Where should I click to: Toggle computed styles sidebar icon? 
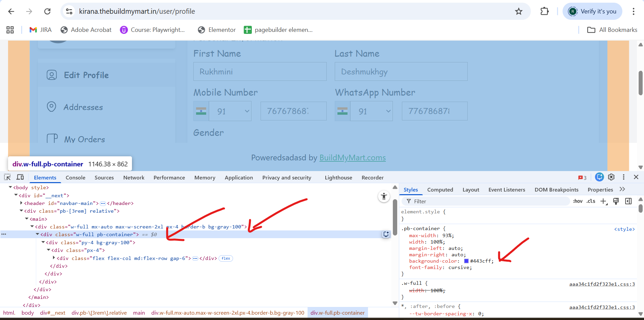[628, 201]
